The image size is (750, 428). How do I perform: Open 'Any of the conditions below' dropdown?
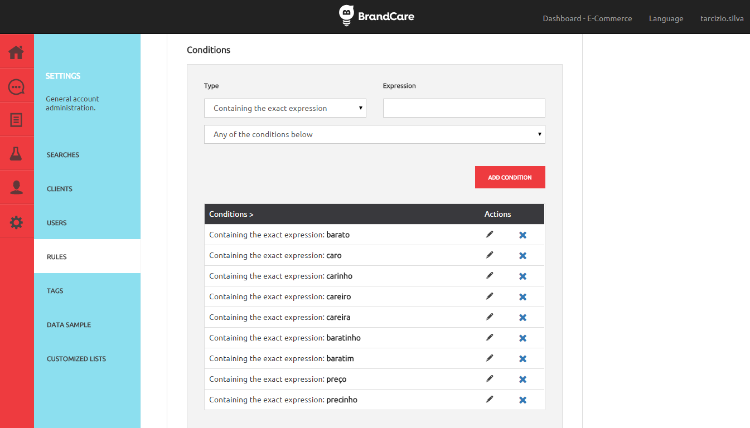[375, 134]
